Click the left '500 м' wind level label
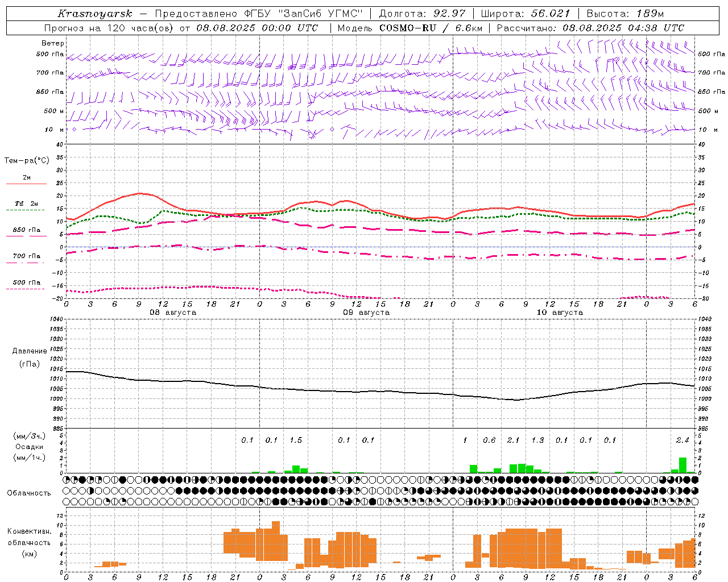This screenshot has width=728, height=582. pyautogui.click(x=54, y=111)
